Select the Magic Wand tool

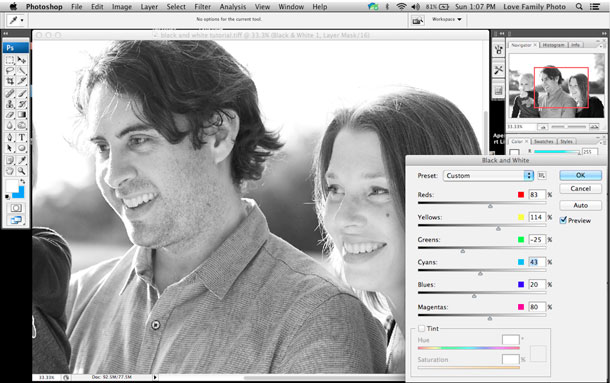pyautogui.click(x=22, y=70)
